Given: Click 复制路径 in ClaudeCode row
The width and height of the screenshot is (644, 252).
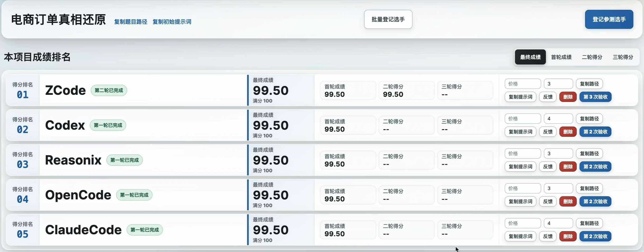Looking at the screenshot, I should pos(589,223).
